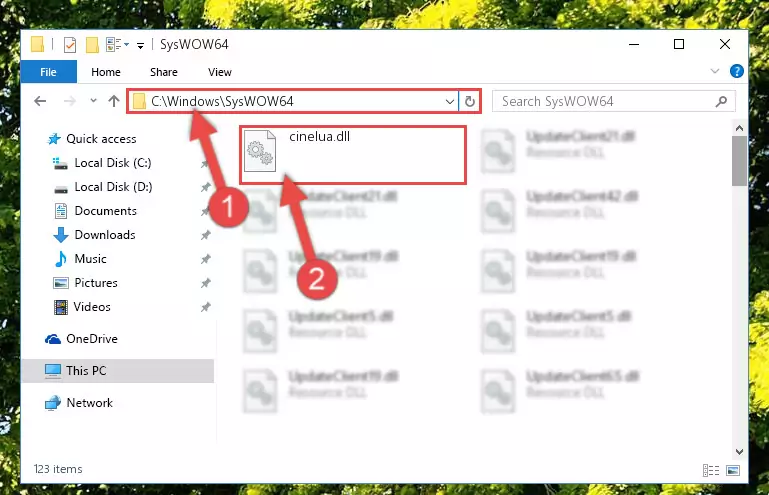The width and height of the screenshot is (769, 495).
Task: Click the Downloads blue arrow icon
Action: [60, 235]
